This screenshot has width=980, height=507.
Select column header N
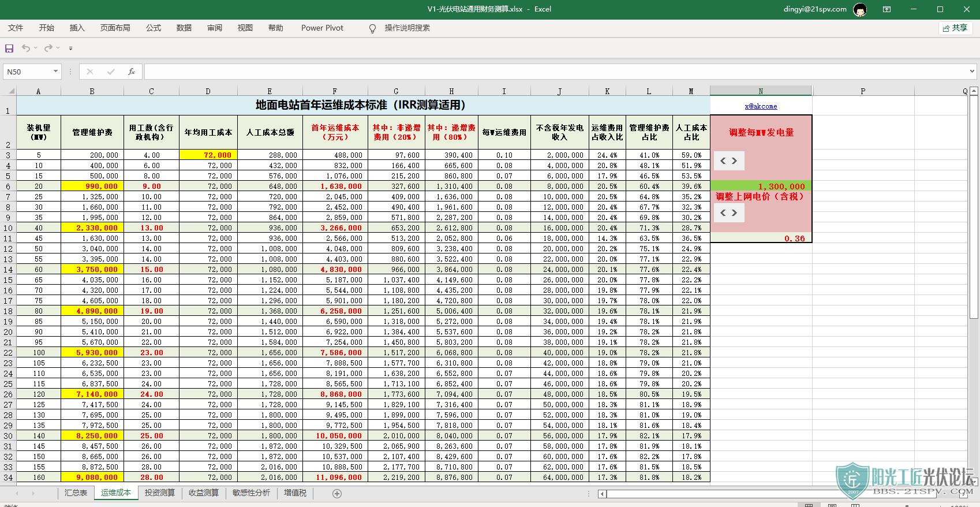point(761,91)
